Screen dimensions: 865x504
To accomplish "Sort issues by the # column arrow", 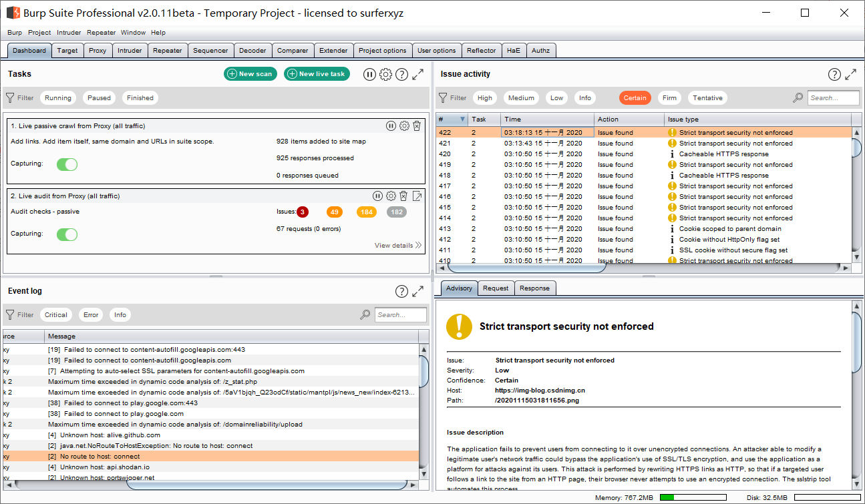I will pyautogui.click(x=462, y=119).
